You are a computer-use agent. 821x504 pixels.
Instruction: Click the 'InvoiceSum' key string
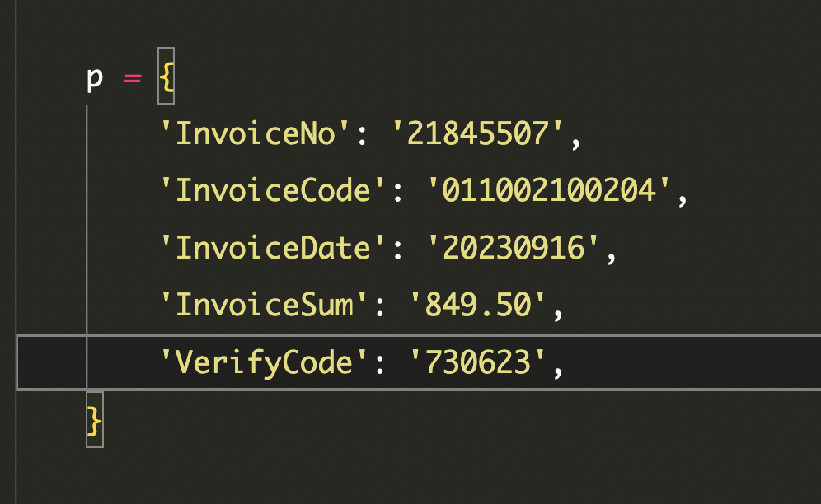pos(264,306)
